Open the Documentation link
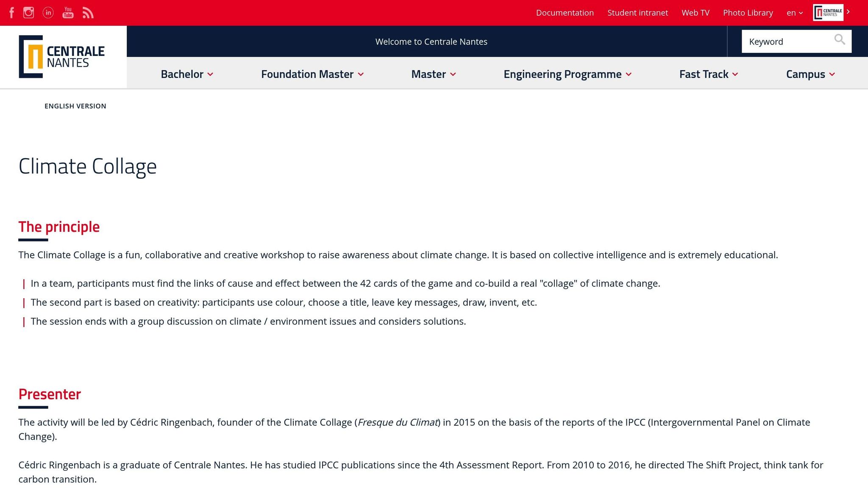 (x=565, y=13)
